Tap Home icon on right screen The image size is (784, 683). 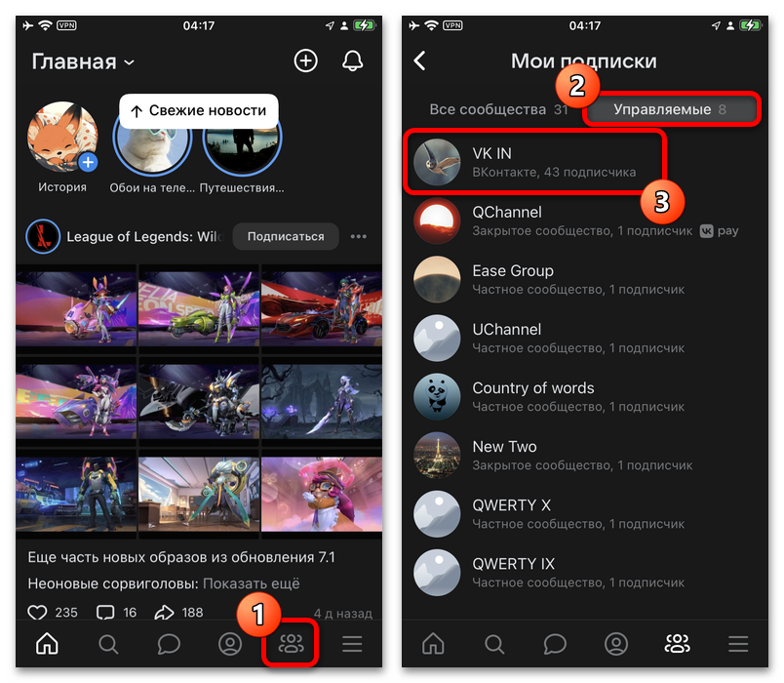[433, 643]
